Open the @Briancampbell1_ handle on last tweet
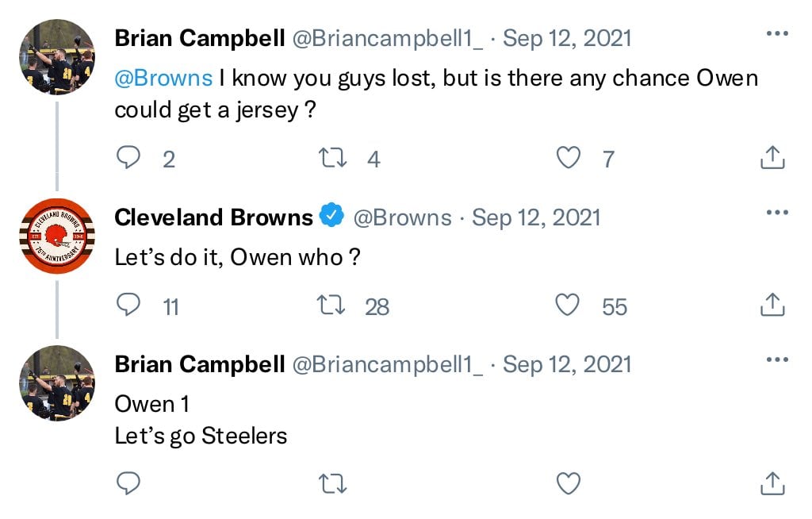Screen dimensions: 812x519 387,364
